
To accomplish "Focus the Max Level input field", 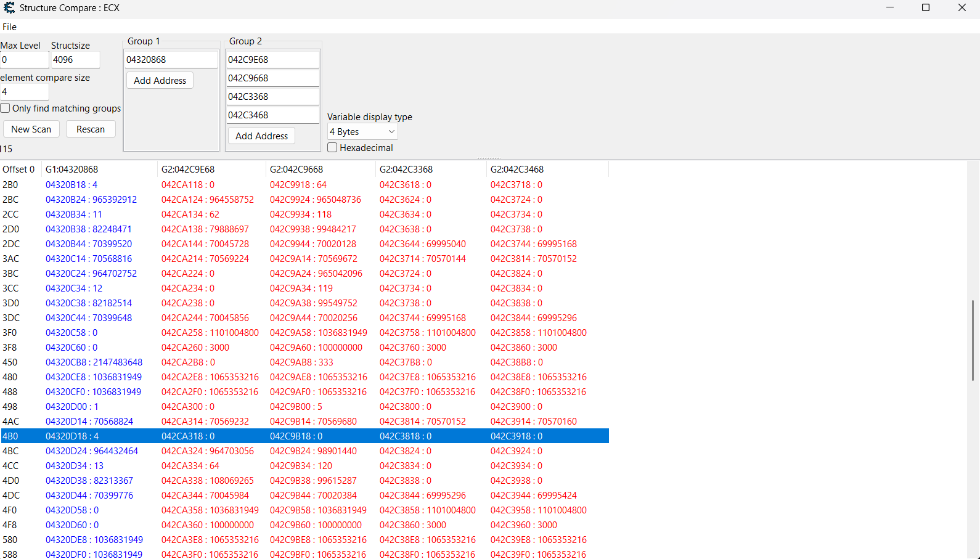I will point(24,60).
